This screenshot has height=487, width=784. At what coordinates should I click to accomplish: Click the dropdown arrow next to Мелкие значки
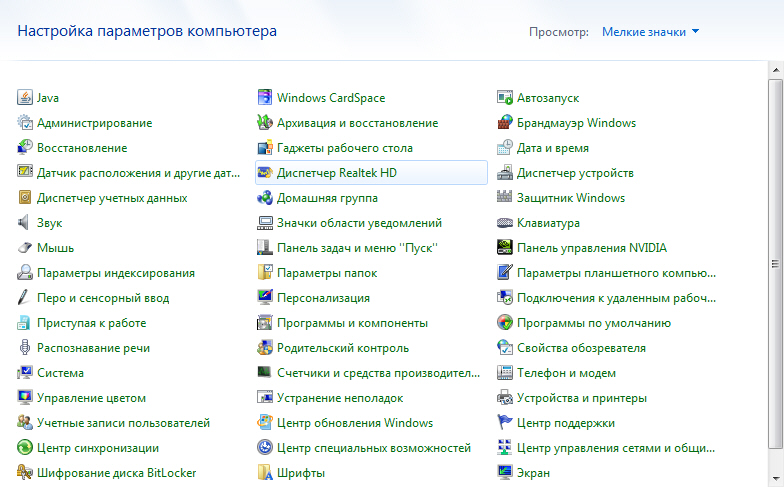pyautogui.click(x=696, y=32)
